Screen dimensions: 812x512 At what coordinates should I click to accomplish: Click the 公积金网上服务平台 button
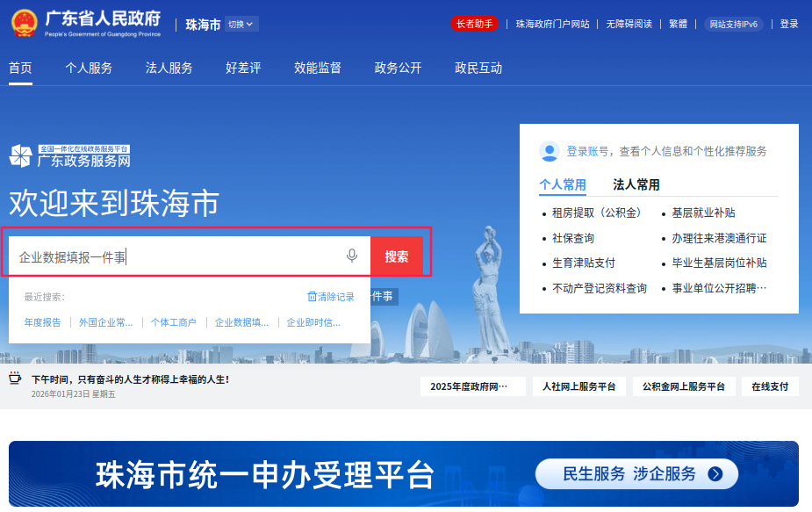(x=683, y=386)
